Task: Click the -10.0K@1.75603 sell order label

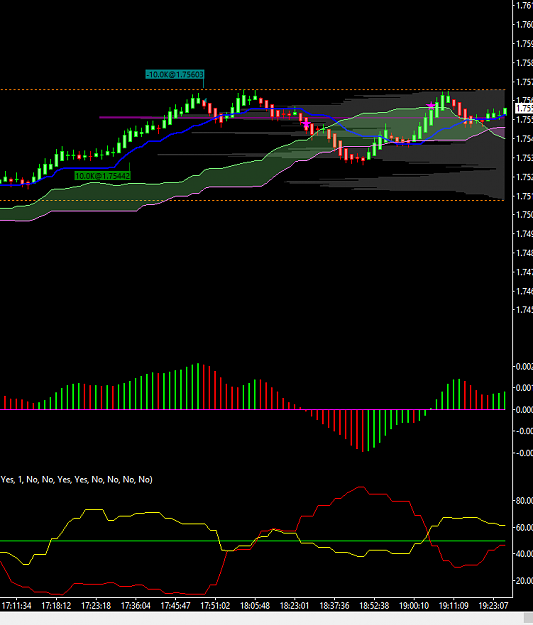Action: point(175,75)
